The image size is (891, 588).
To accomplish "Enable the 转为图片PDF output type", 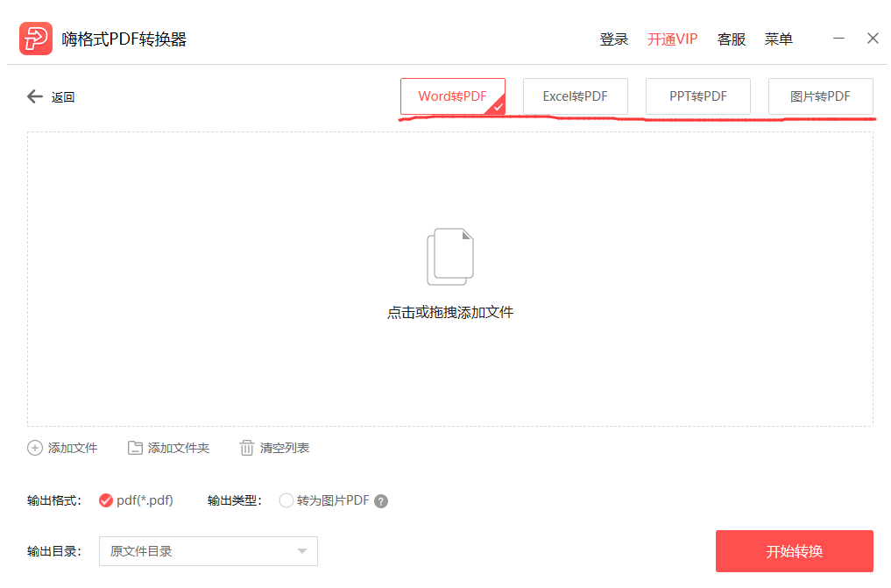I will coord(286,500).
